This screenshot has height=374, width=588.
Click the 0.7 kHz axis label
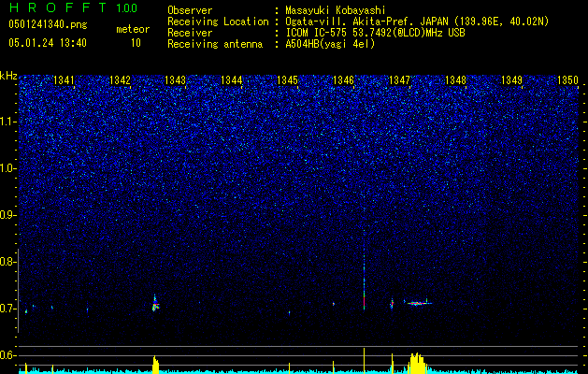(7, 309)
